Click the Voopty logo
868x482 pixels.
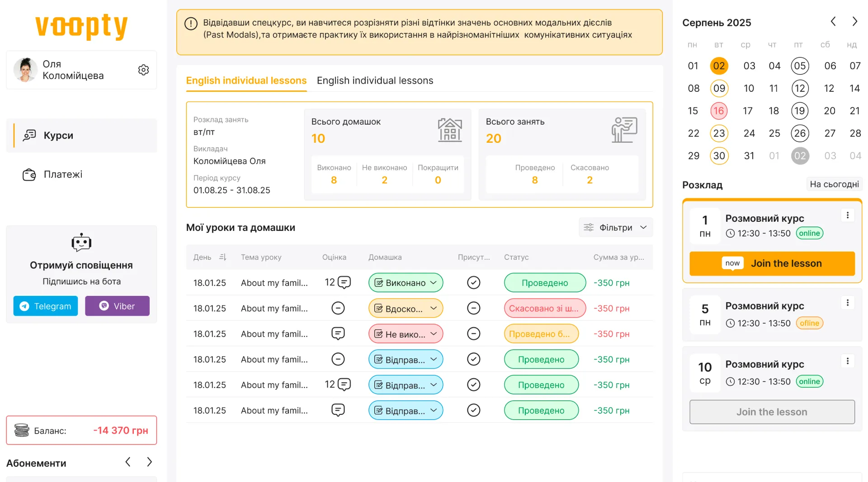click(x=81, y=26)
